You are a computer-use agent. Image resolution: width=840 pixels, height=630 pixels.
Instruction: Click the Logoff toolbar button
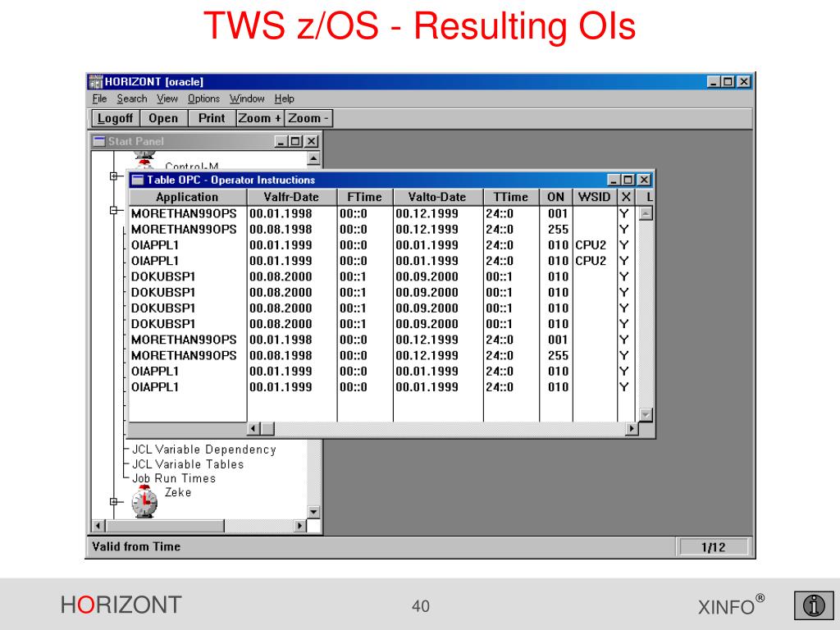coord(115,118)
